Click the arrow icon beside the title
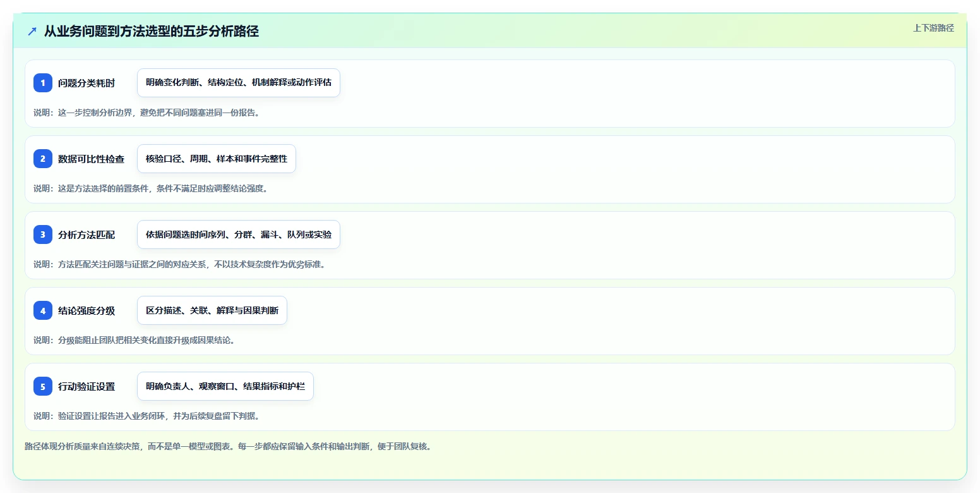 [32, 31]
